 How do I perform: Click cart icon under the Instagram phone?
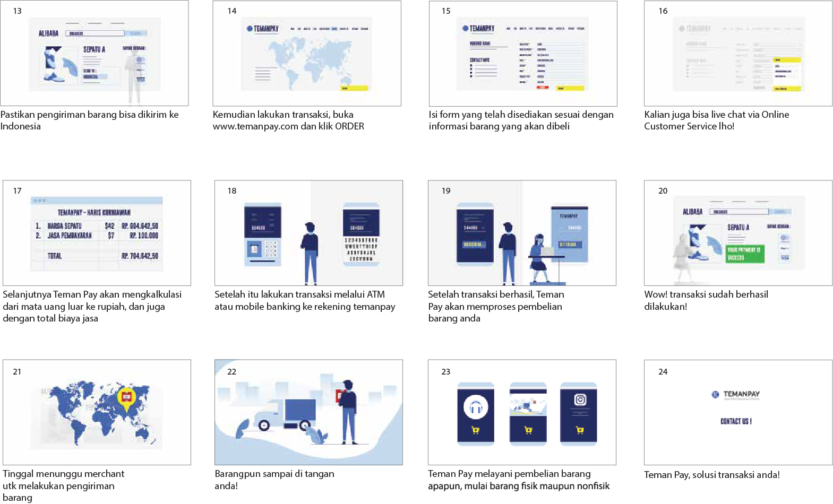(x=580, y=430)
